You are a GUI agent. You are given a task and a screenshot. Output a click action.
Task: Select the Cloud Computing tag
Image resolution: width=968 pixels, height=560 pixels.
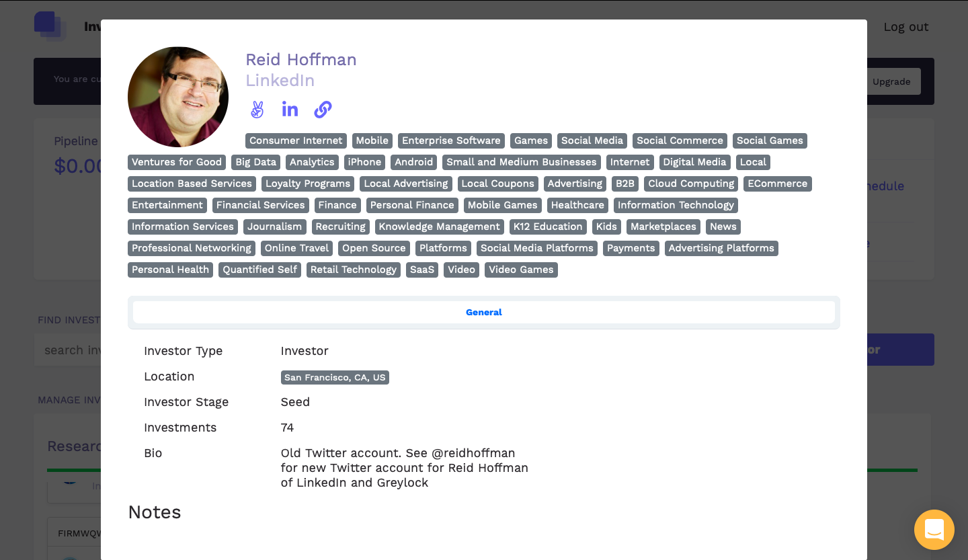click(x=690, y=184)
